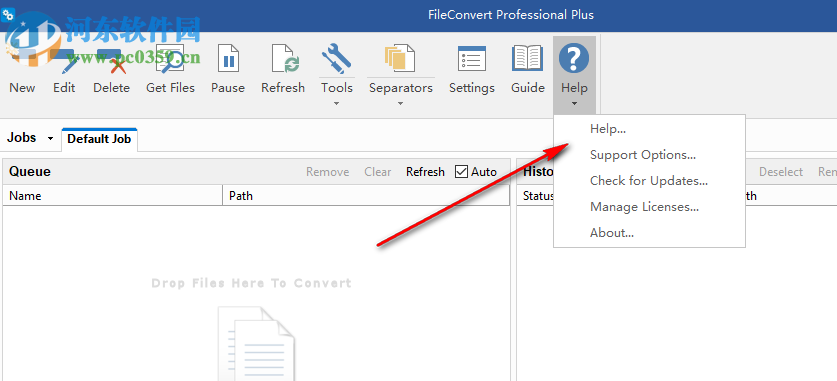Sort by Path column in Queue

pyautogui.click(x=366, y=196)
